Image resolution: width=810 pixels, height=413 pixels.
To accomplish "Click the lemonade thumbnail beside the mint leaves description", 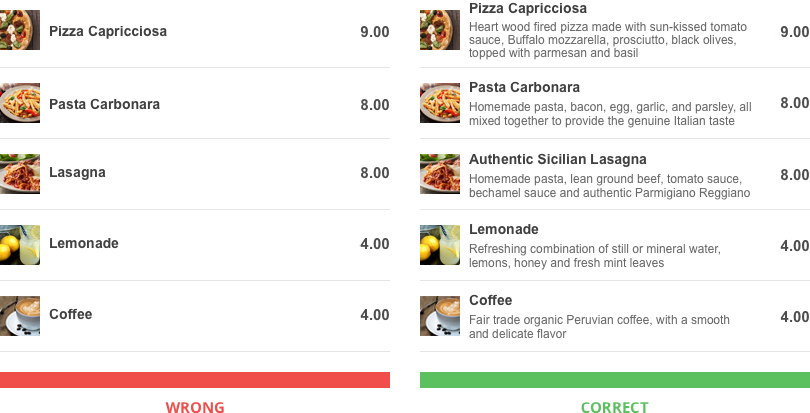I will 440,245.
